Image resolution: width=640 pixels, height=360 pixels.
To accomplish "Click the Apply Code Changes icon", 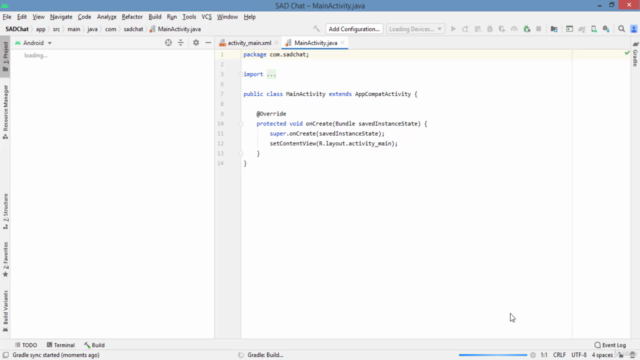I will [x=478, y=29].
